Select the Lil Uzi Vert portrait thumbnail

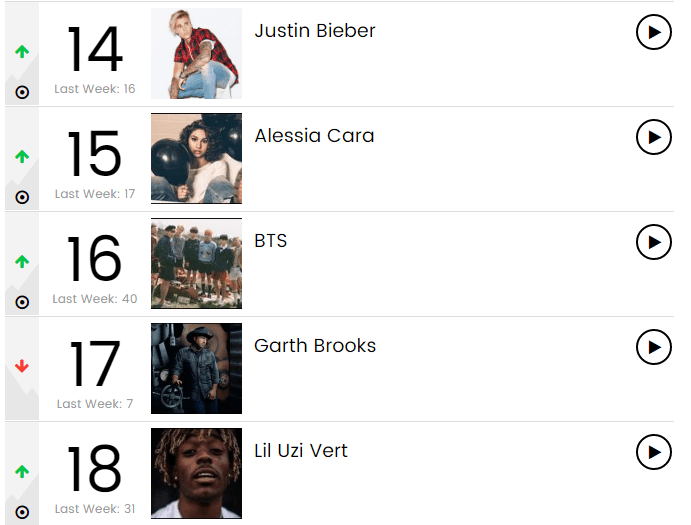(x=196, y=474)
